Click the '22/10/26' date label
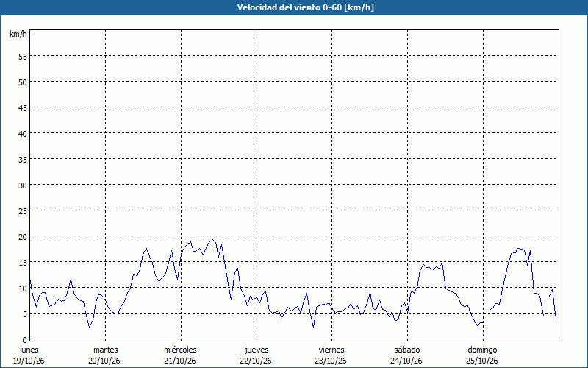Screen dimensions: 588x368 [x=256, y=361]
